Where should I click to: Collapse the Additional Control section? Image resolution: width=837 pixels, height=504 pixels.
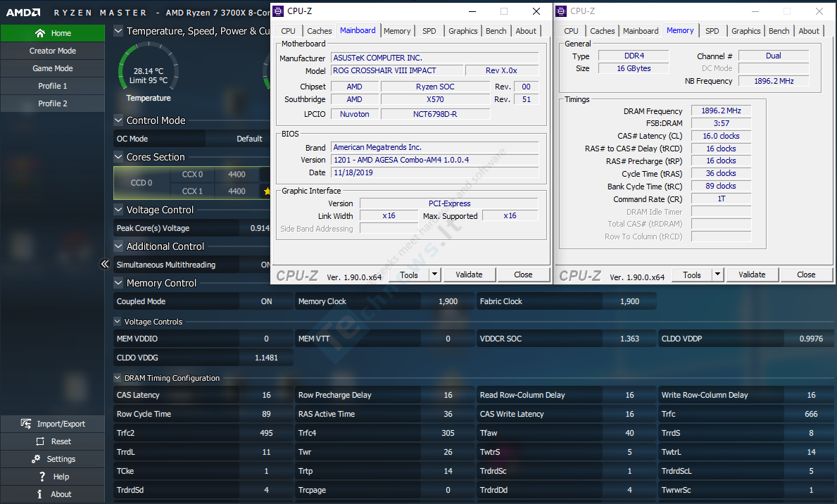click(118, 246)
